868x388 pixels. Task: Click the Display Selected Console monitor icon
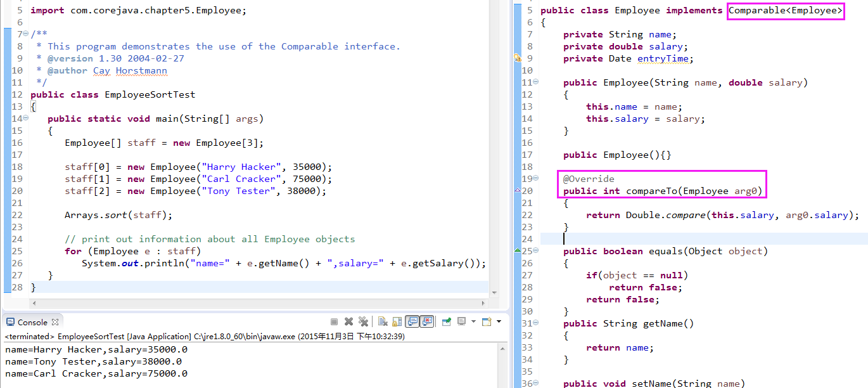(x=461, y=321)
